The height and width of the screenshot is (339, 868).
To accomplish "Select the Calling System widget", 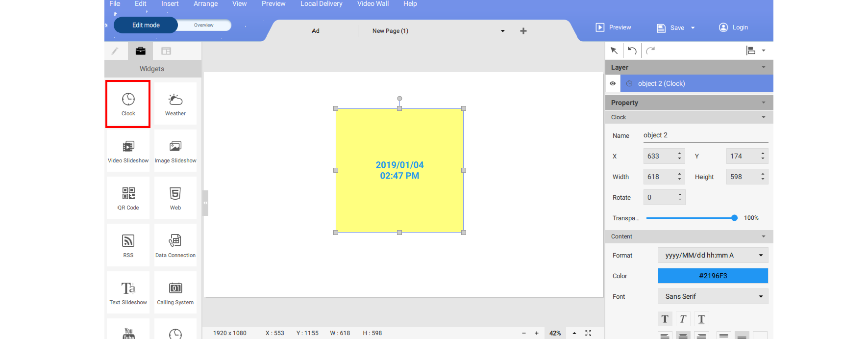I will pyautogui.click(x=175, y=293).
